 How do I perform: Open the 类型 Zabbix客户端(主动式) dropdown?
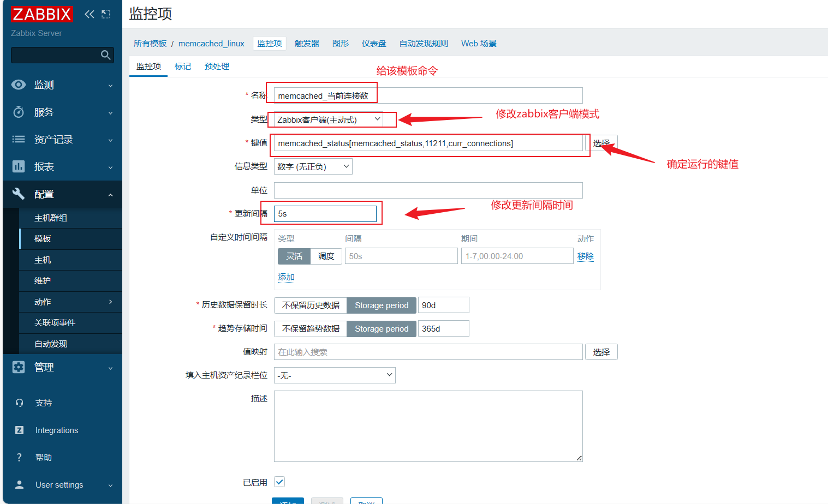click(329, 119)
